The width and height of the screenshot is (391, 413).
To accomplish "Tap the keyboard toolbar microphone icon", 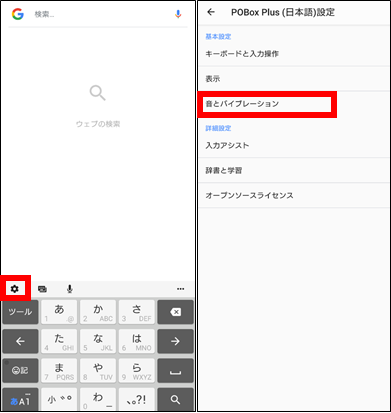I will coord(69,289).
